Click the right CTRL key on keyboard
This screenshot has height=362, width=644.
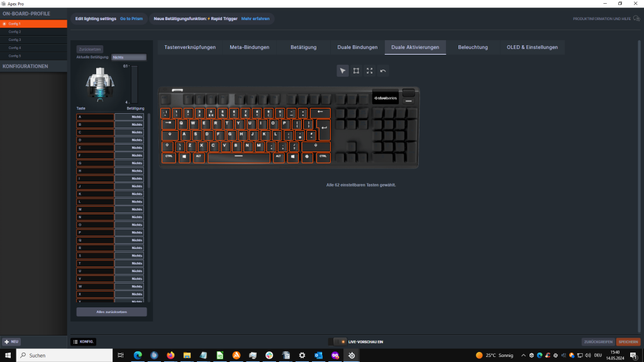tap(323, 158)
